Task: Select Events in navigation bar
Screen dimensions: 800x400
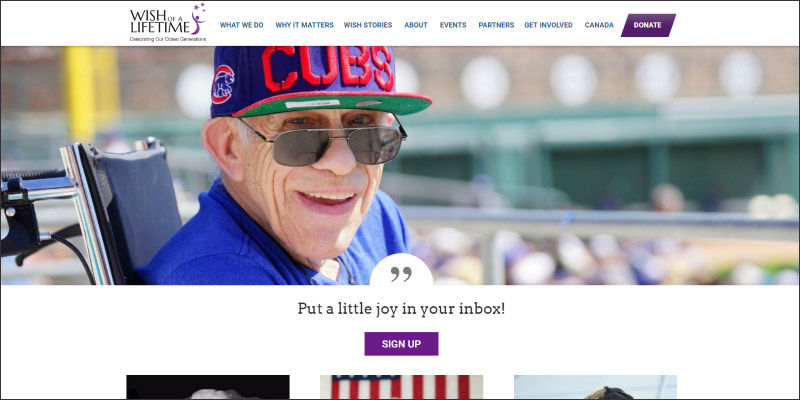Action: (453, 25)
